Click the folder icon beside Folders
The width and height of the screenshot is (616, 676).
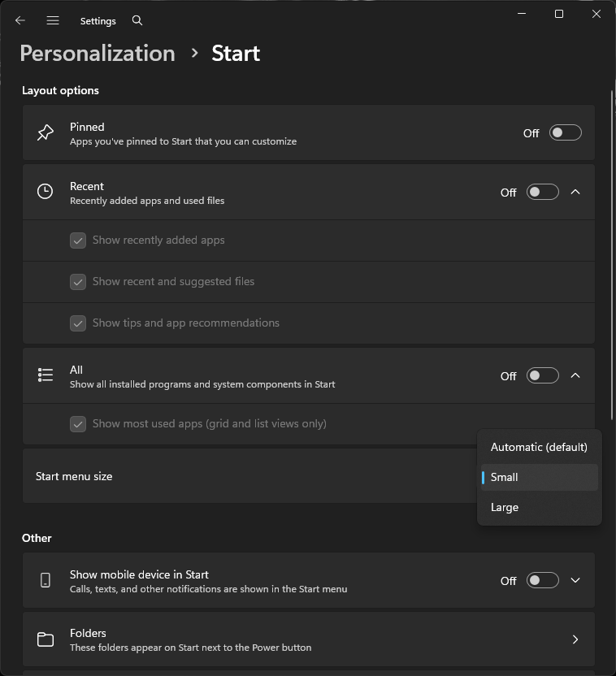tap(46, 639)
